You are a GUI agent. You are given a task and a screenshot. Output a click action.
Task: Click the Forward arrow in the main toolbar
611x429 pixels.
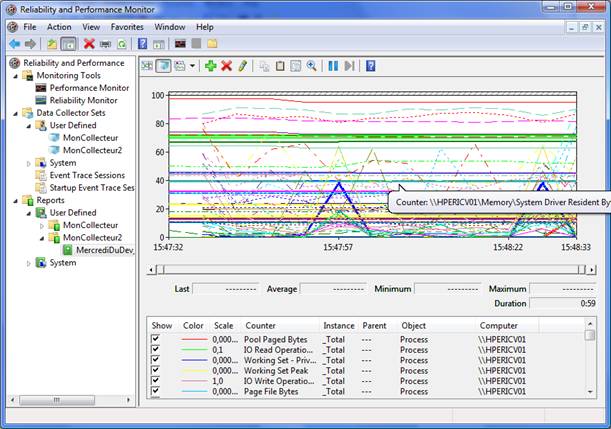click(30, 44)
